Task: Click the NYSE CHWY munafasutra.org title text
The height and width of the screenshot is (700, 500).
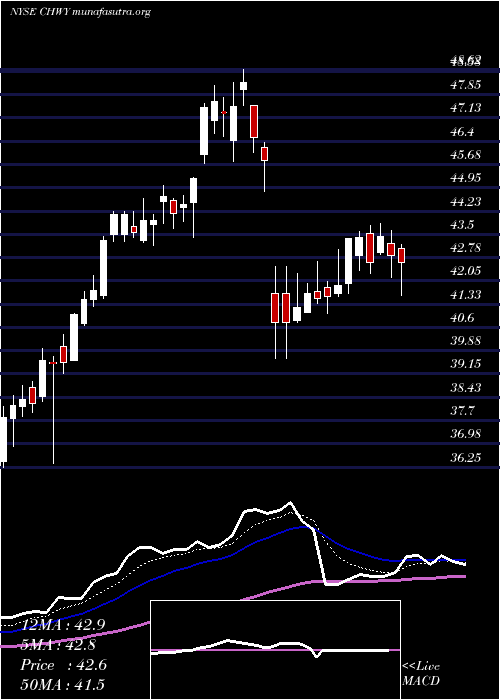Action: click(80, 12)
